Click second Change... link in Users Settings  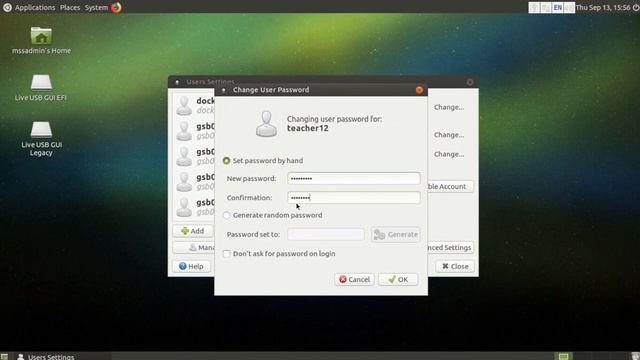pos(449,135)
